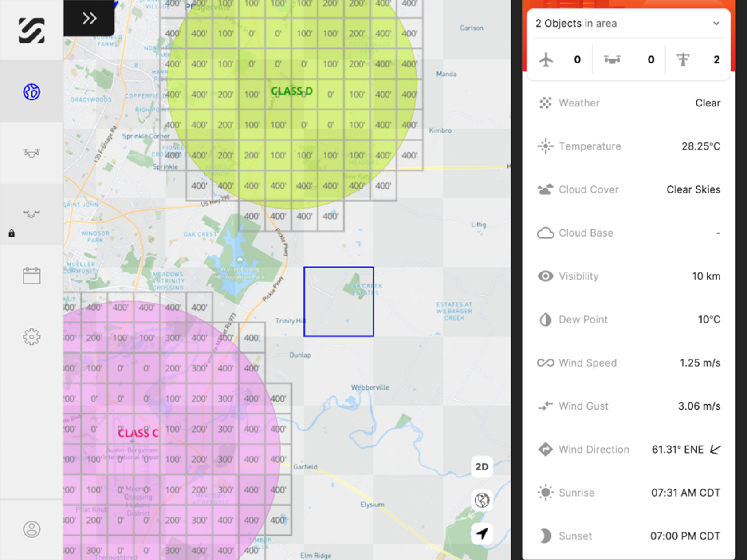Screen dimensions: 747x560
Task: Click Walter E Long Metropolitan Park
Action: click(x=240, y=273)
